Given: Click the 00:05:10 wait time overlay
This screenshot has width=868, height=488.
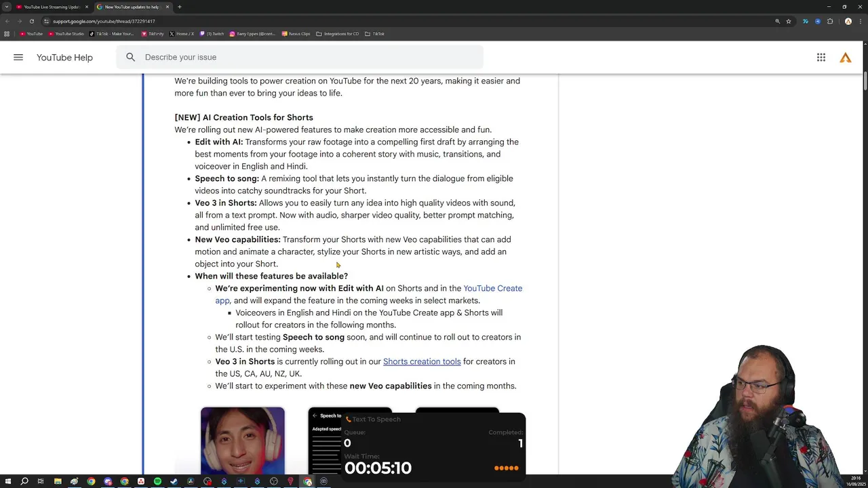Looking at the screenshot, I should coord(378,468).
